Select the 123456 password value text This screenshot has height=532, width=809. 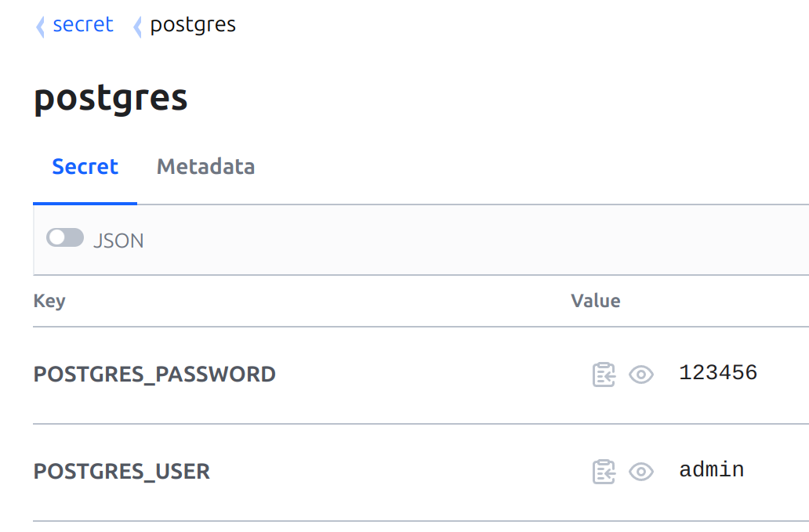pos(718,372)
